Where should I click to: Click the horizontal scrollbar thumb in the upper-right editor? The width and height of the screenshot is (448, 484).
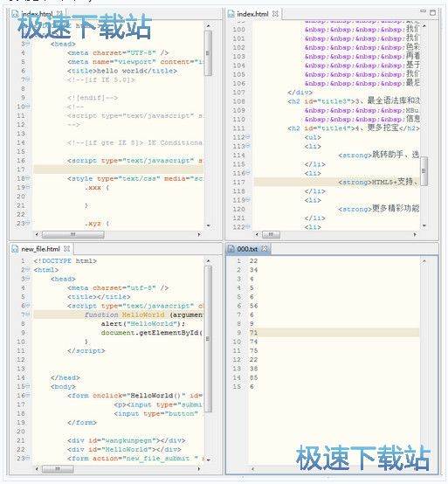tap(272, 235)
